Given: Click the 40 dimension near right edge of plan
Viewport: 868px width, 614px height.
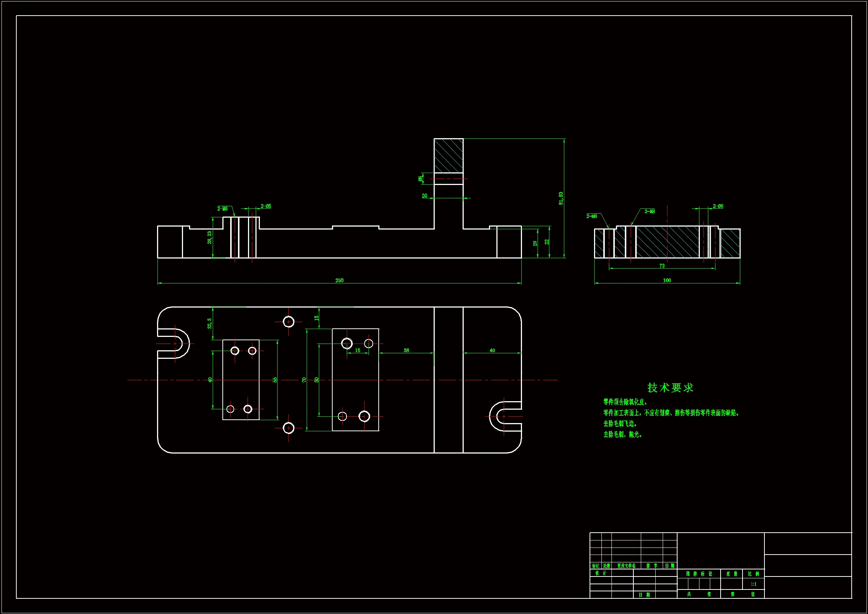Looking at the screenshot, I should point(492,350).
